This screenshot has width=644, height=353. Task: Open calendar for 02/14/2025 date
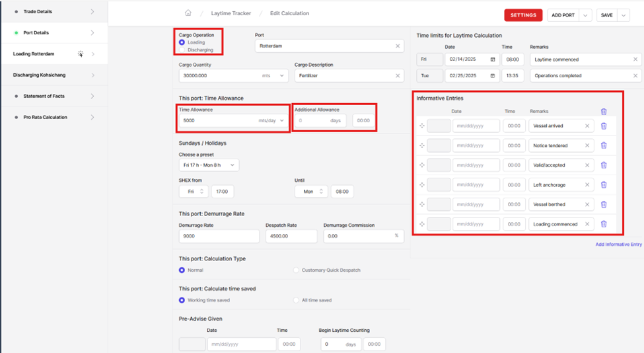coord(493,59)
